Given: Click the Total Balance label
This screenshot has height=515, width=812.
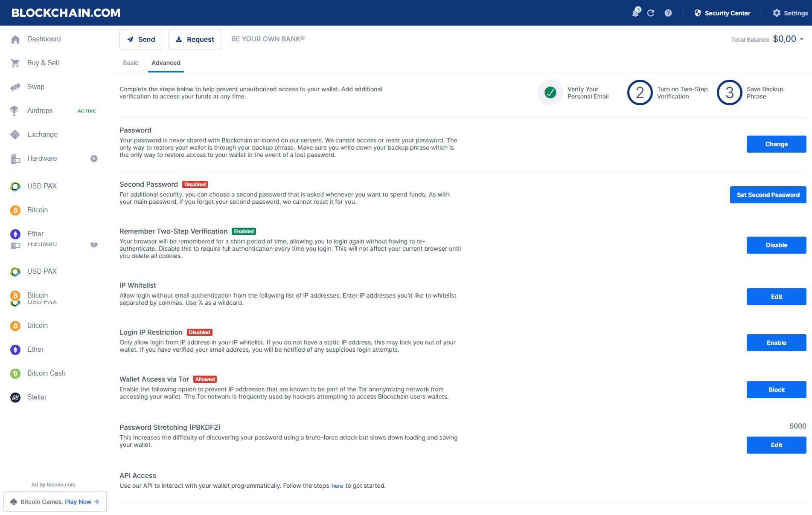Looking at the screenshot, I should click(750, 40).
